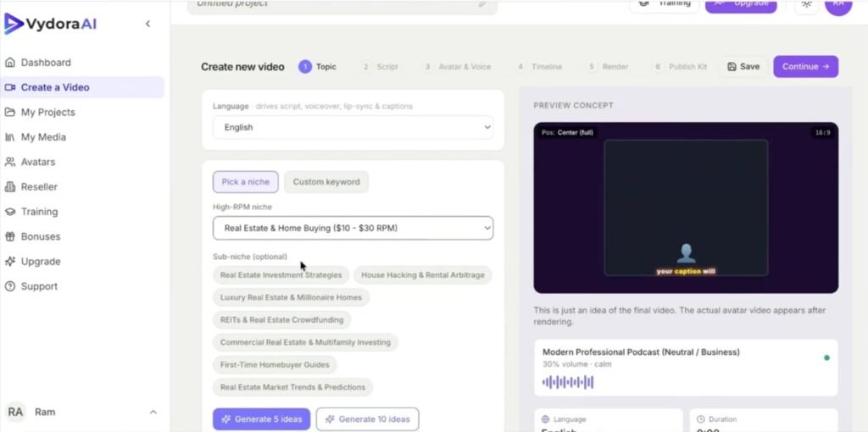The image size is (868, 432).
Task: Click the 16:9 aspect ratio badge
Action: (x=822, y=133)
